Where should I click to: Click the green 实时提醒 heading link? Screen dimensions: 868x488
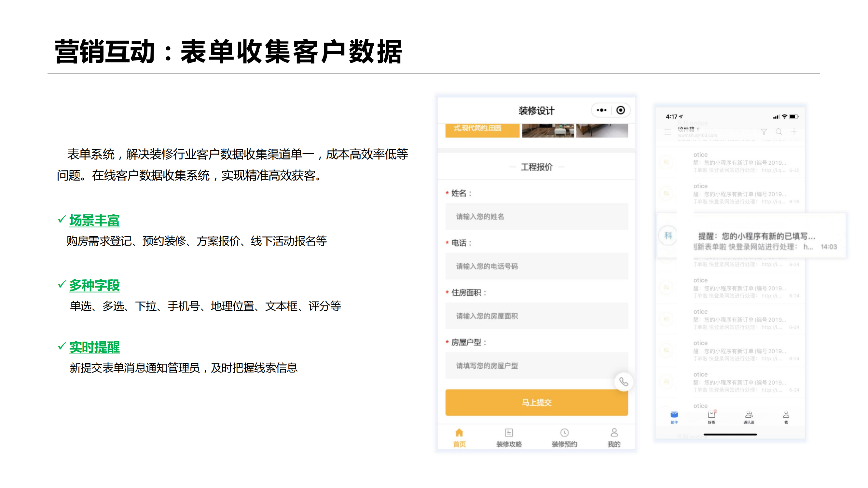(94, 347)
